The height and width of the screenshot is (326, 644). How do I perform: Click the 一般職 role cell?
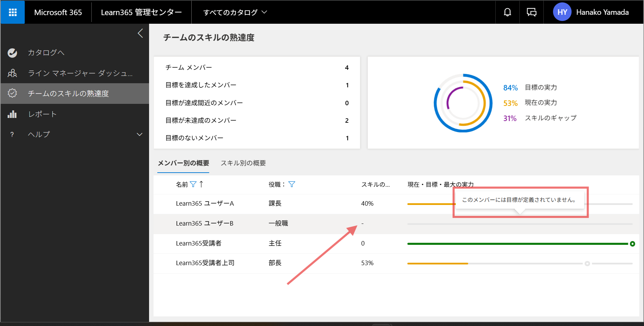278,224
